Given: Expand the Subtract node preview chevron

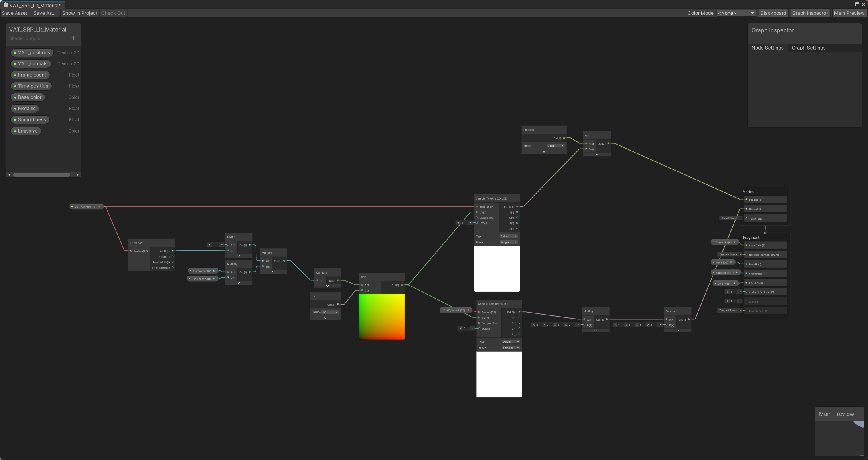Looking at the screenshot, I should (x=677, y=330).
